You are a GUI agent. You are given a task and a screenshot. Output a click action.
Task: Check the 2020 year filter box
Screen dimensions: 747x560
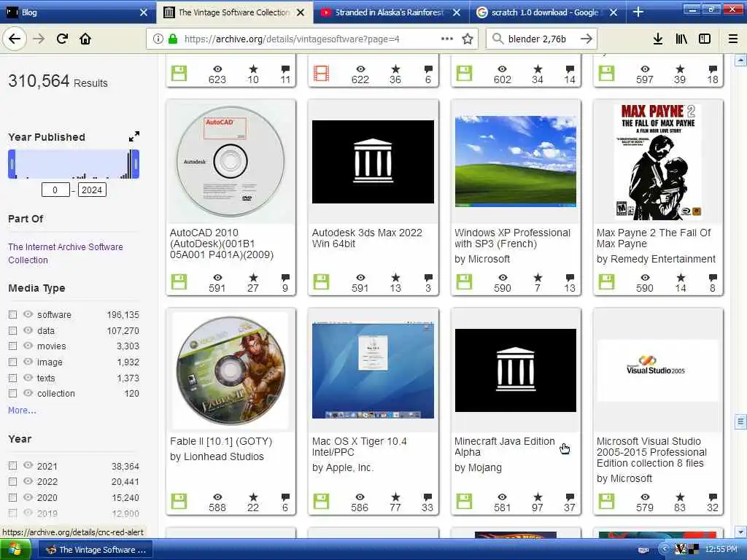[x=13, y=497]
